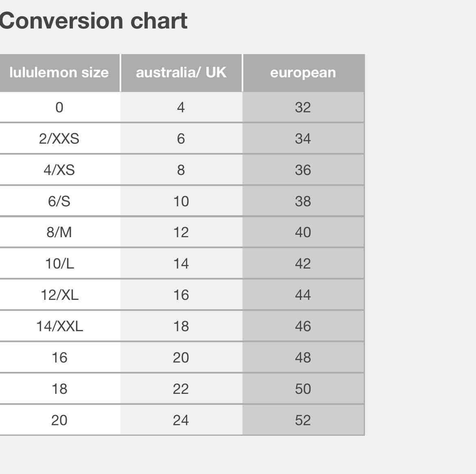Image resolution: width=476 pixels, height=474 pixels.
Task: Click european size 46 cell
Action: 303,326
